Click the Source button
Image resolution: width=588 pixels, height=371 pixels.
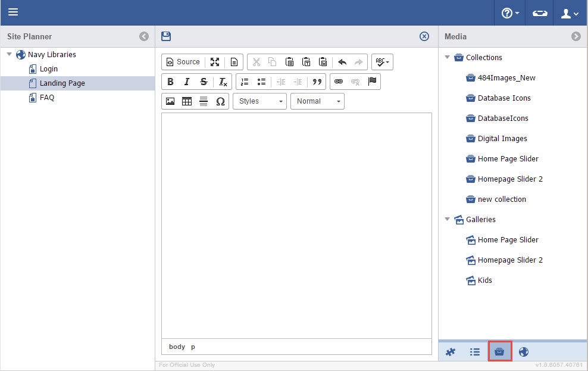(x=183, y=62)
